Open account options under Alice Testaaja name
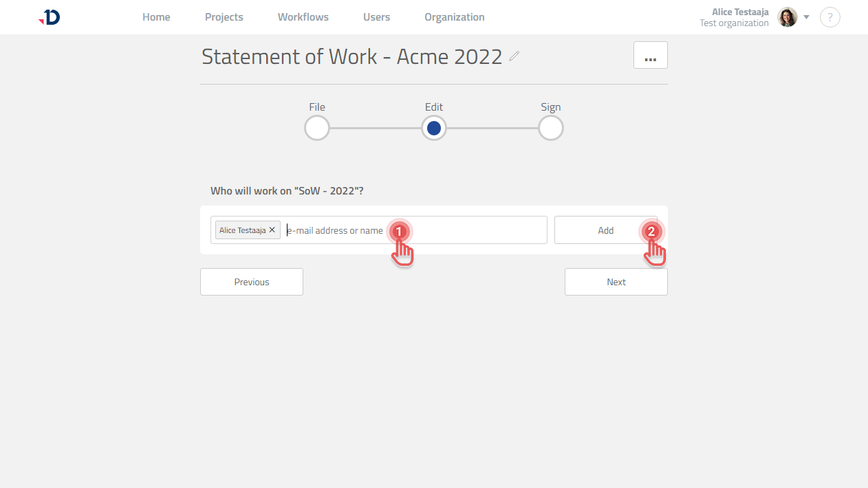 (x=740, y=11)
